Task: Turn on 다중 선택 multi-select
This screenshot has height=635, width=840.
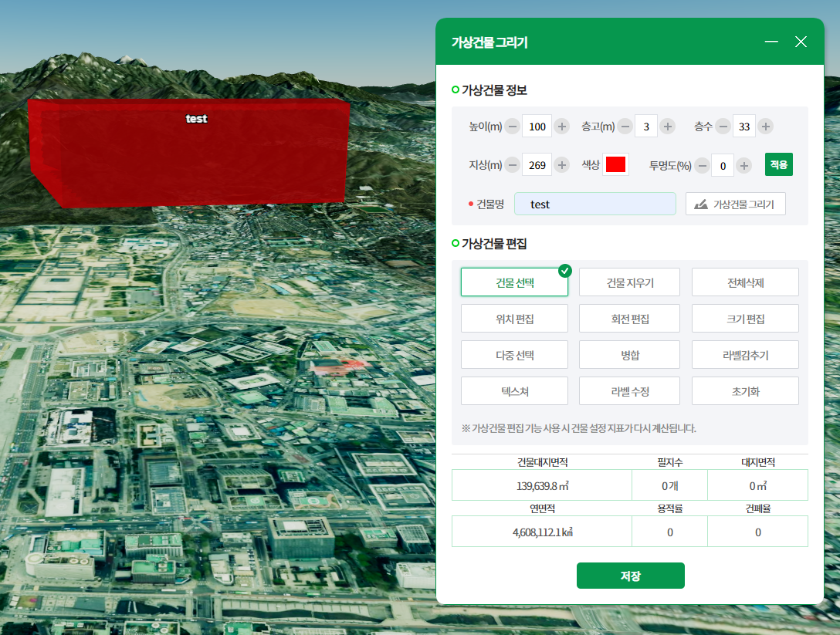Action: (x=514, y=355)
